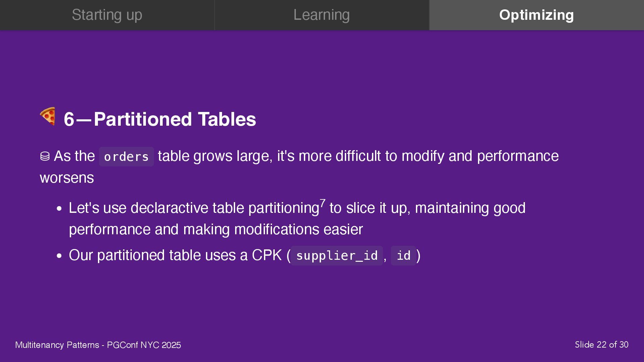Open the Starting up section tab
This screenshot has width=644, height=362.
click(x=107, y=15)
